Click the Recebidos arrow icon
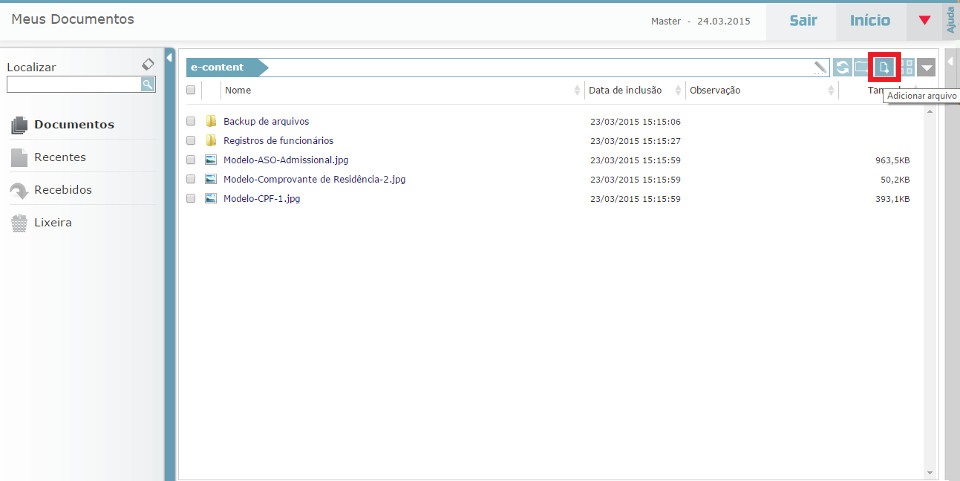Viewport: 960px width, 481px height. (19, 191)
